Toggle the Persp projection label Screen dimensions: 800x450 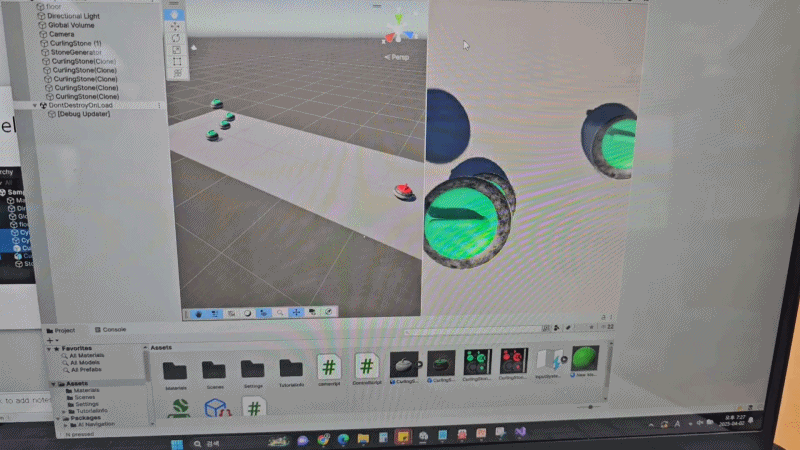(397, 57)
